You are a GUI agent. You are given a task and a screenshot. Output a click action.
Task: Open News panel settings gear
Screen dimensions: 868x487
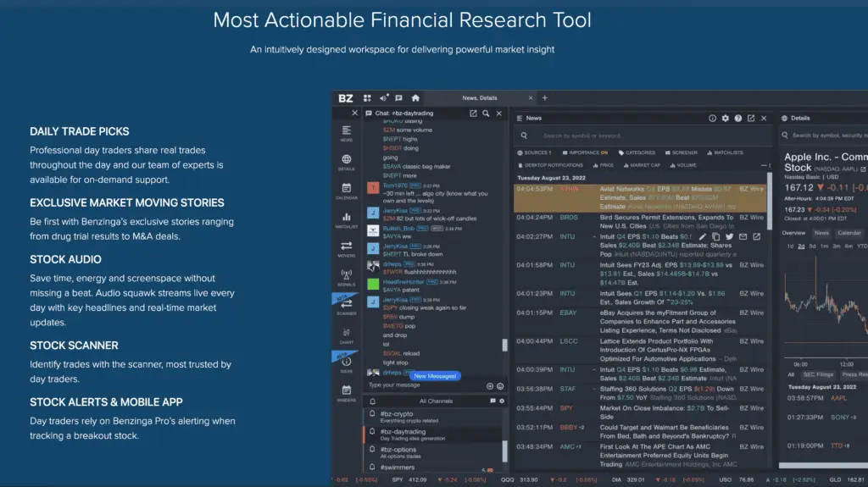pyautogui.click(x=726, y=118)
